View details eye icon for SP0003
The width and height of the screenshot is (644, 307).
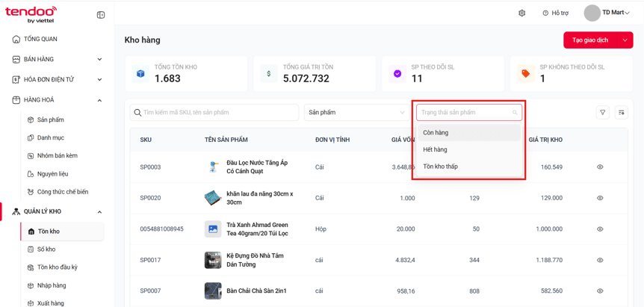[600, 167]
